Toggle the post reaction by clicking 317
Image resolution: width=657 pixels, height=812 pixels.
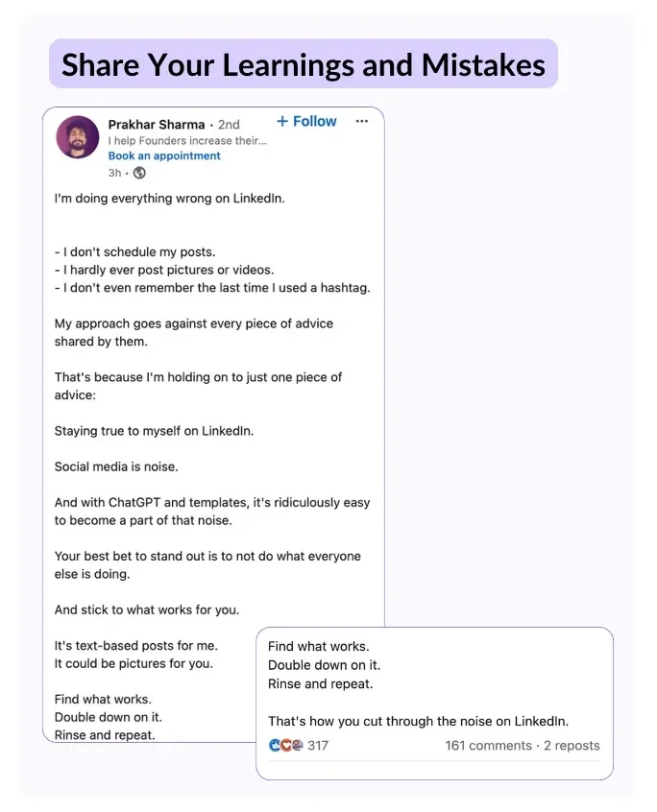318,745
